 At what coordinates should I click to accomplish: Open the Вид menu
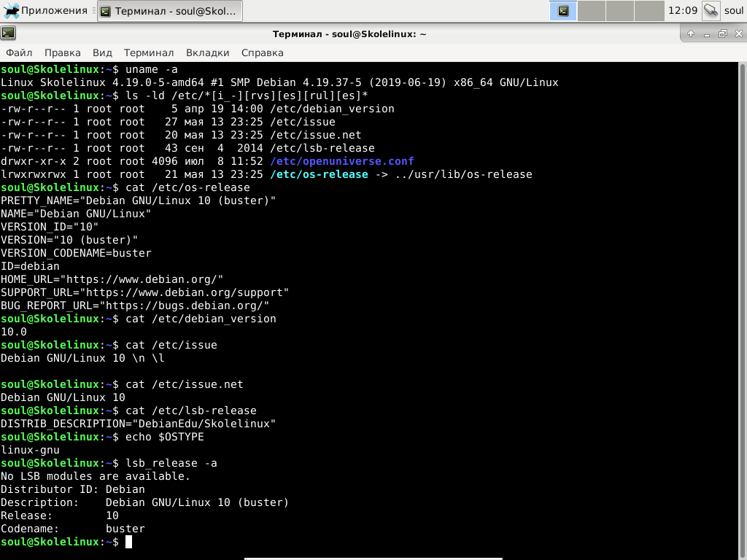click(x=102, y=52)
